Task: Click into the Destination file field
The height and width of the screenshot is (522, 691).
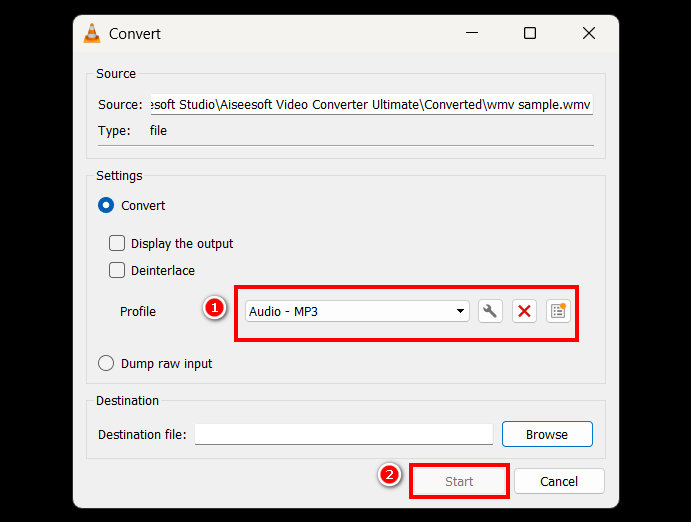Action: 343,434
